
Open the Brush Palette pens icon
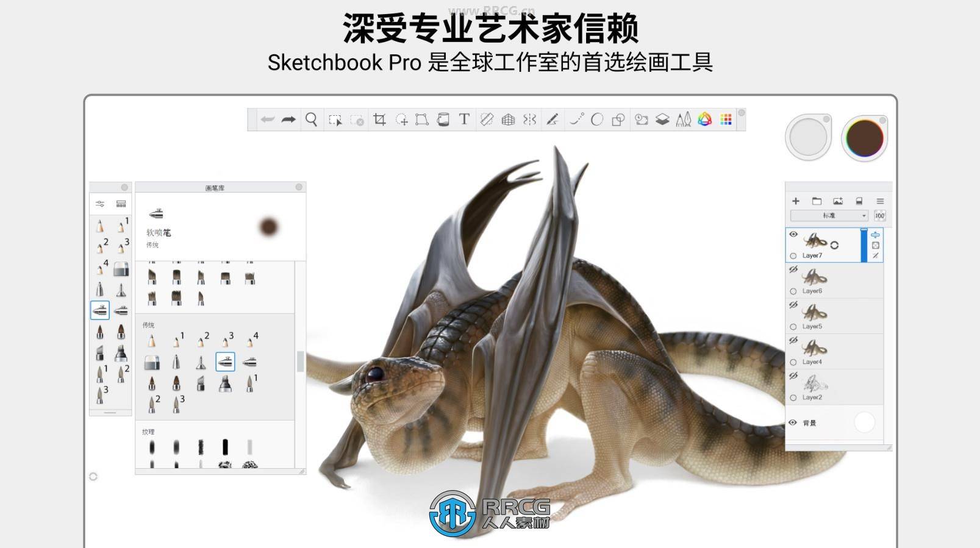[x=684, y=119]
